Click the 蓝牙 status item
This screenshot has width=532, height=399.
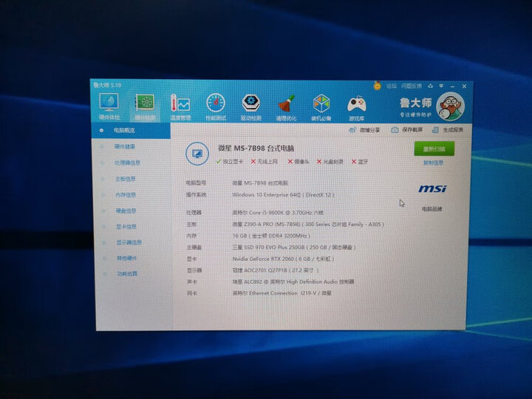360,162
